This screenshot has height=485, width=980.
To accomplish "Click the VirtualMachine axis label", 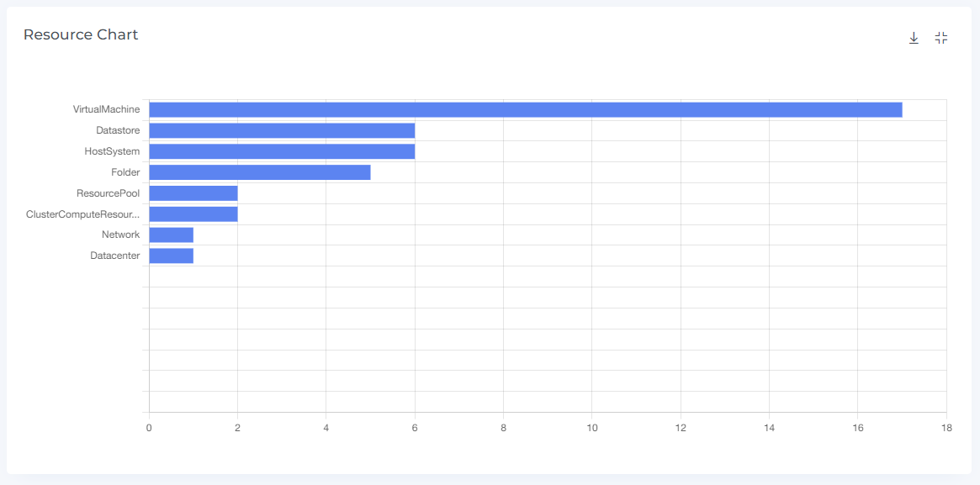I will 106,109.
